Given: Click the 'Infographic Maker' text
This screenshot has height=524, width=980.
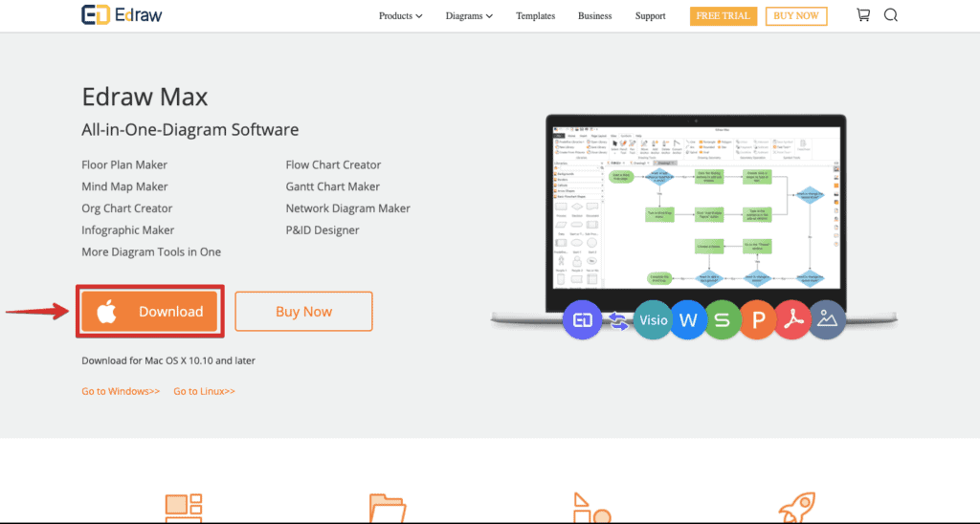Looking at the screenshot, I should [x=127, y=230].
